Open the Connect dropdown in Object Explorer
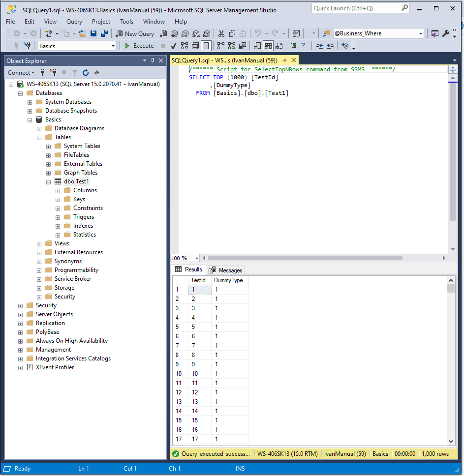This screenshot has width=464, height=476. point(21,73)
